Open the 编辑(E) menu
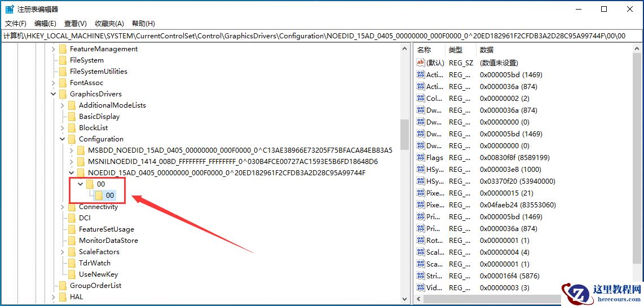 (45, 23)
